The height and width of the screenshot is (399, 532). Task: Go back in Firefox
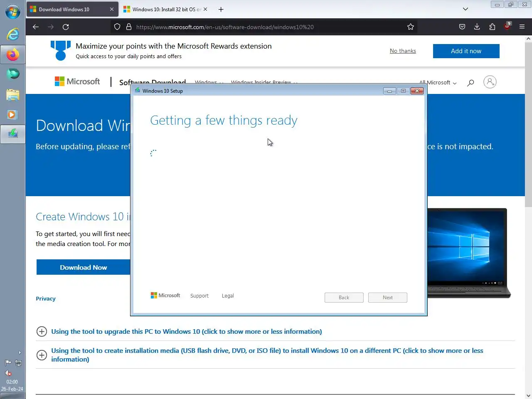(36, 27)
